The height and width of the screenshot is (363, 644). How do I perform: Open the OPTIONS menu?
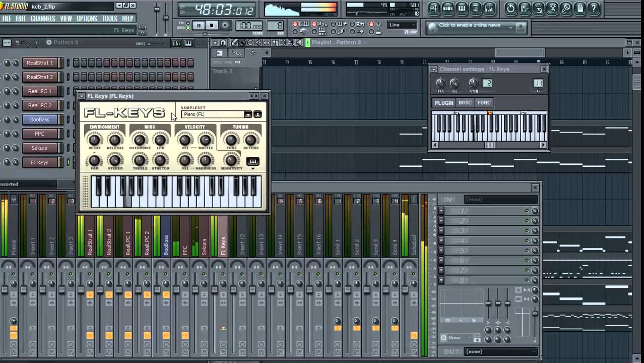[87, 19]
